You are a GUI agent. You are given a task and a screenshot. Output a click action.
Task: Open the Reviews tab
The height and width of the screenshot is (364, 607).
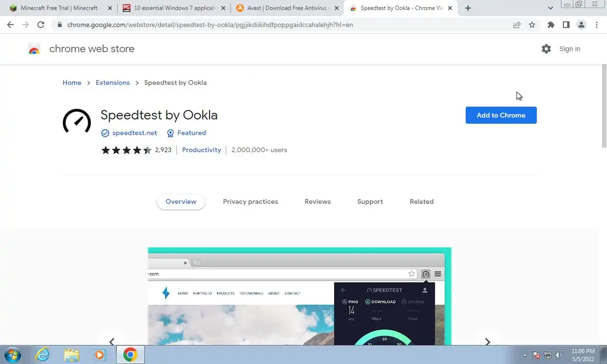tap(318, 201)
